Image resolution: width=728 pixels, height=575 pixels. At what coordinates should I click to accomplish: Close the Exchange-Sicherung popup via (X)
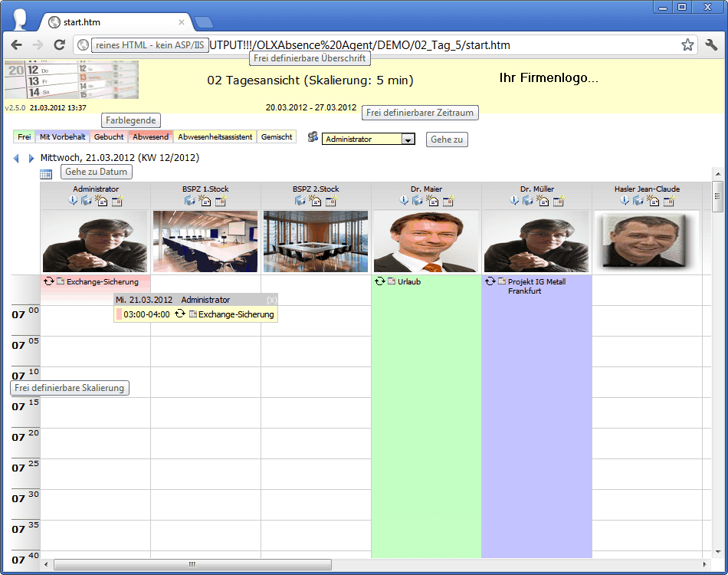pos(271,300)
